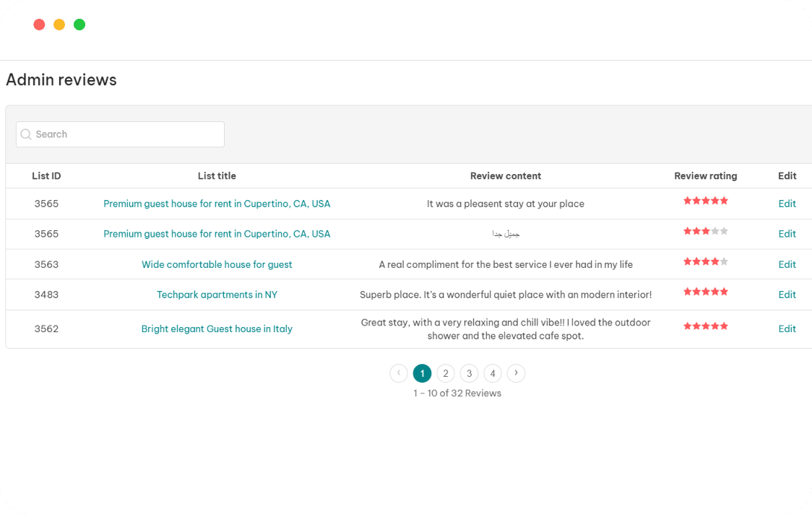The height and width of the screenshot is (514, 812).
Task: Edit the Bright elegant Guest house review
Action: point(787,328)
